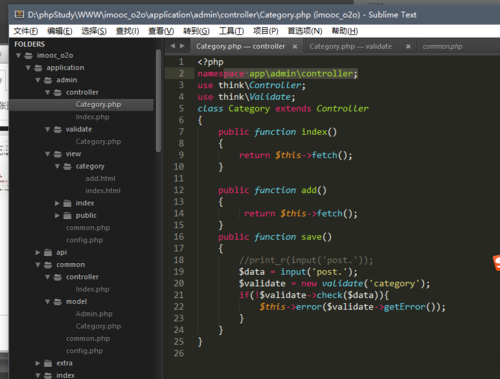Click the category folder icon
Image resolution: width=500 pixels, height=379 pixels.
click(x=67, y=166)
